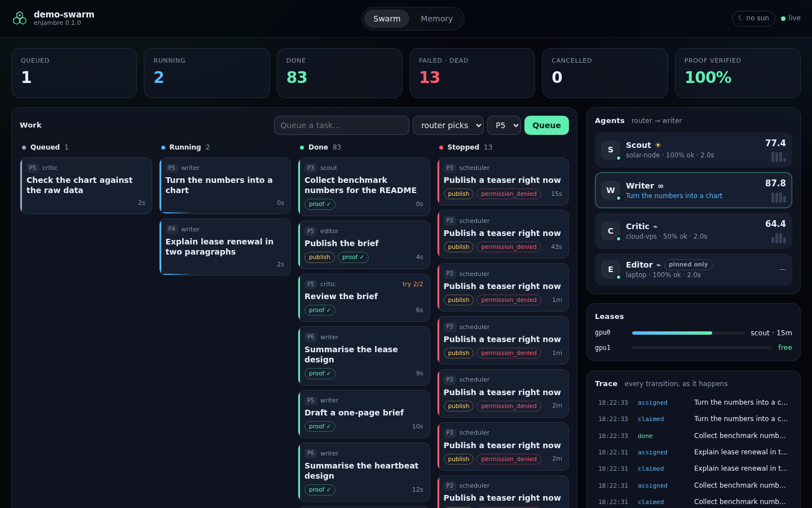812x508 pixels.
Task: Switch to the Swarm tab
Action: click(387, 19)
